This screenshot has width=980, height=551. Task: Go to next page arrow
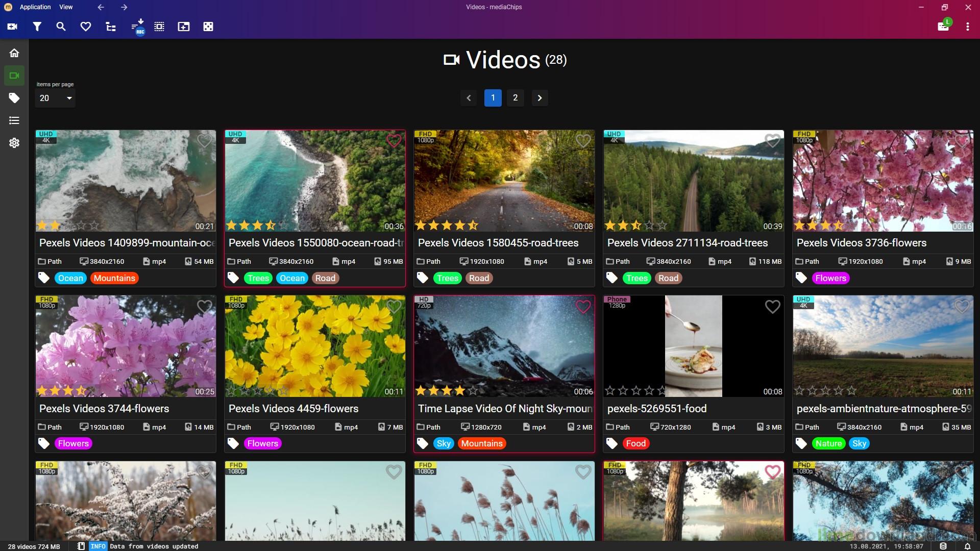[x=540, y=98]
